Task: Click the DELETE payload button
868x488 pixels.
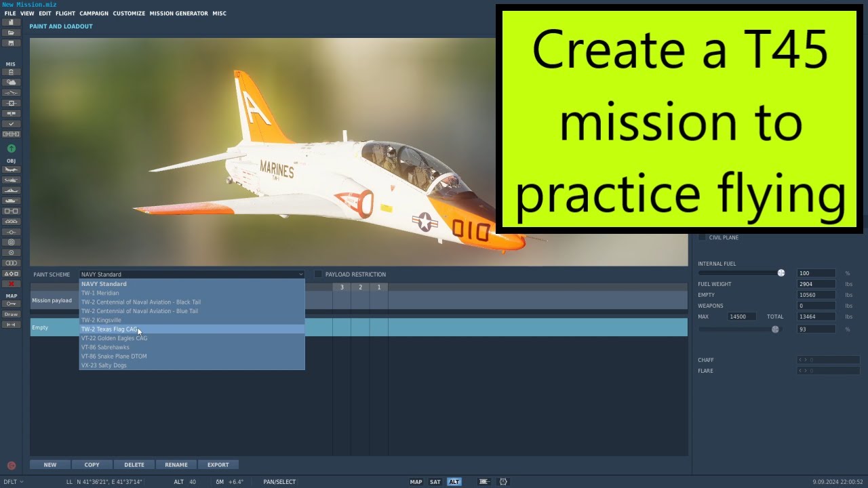Action: click(134, 465)
